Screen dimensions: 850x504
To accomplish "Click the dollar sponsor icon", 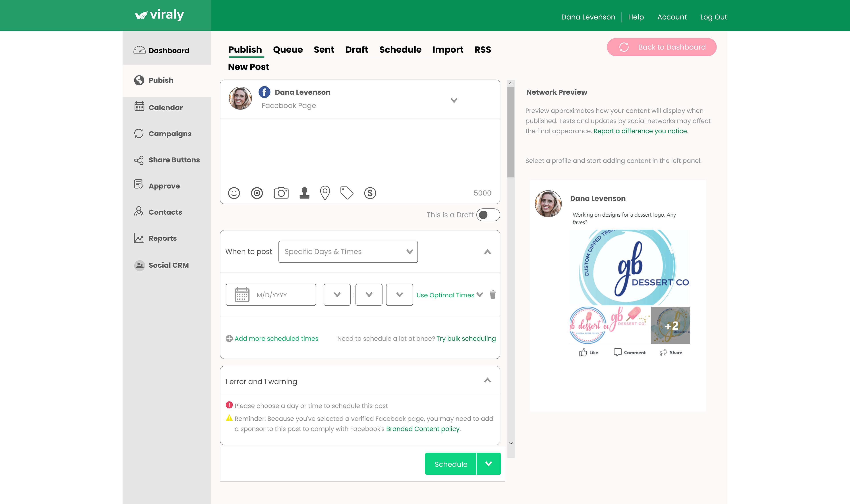I will [370, 193].
